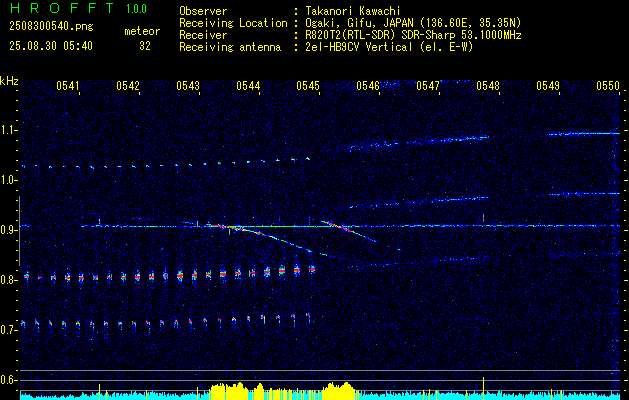The height and width of the screenshot is (400, 629).
Task: Click frequency axis label 0.6
Action: click(8, 380)
